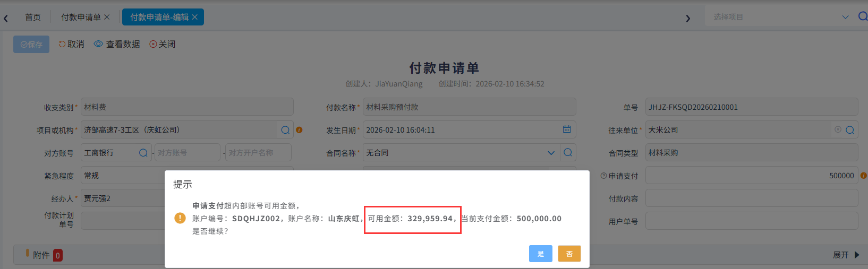Click the top-right search magnifier icon
868x269 pixels.
coord(863,17)
